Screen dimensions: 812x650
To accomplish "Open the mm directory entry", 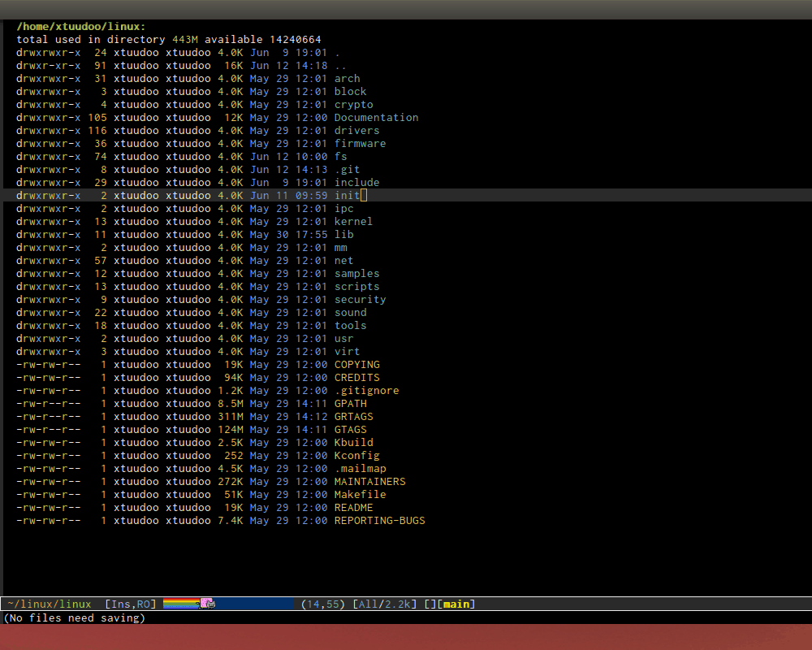I will point(340,248).
